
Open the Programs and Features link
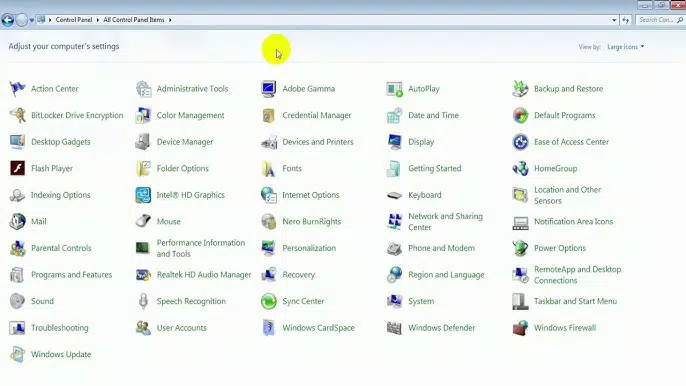pyautogui.click(x=72, y=275)
